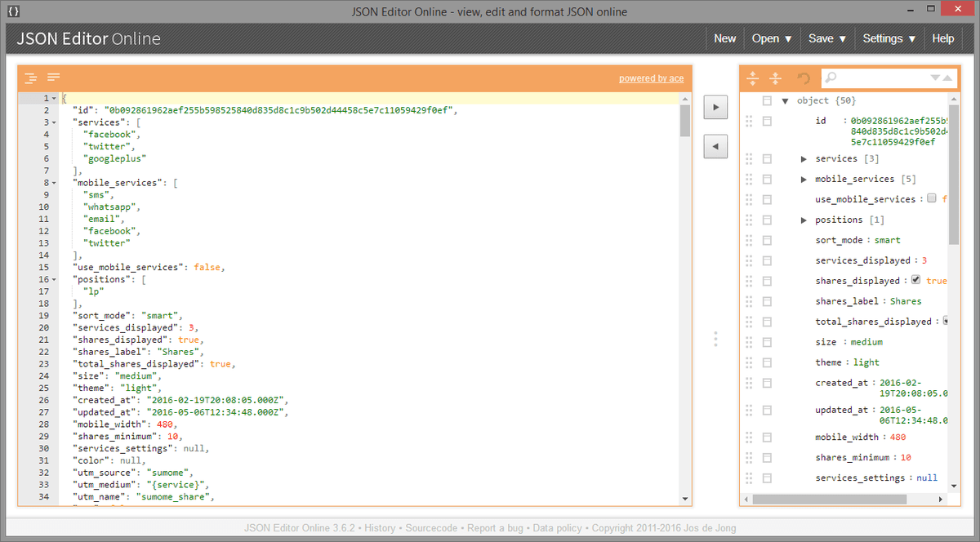This screenshot has width=980, height=542.
Task: Copy tree to code with left arrow button
Action: pos(715,147)
